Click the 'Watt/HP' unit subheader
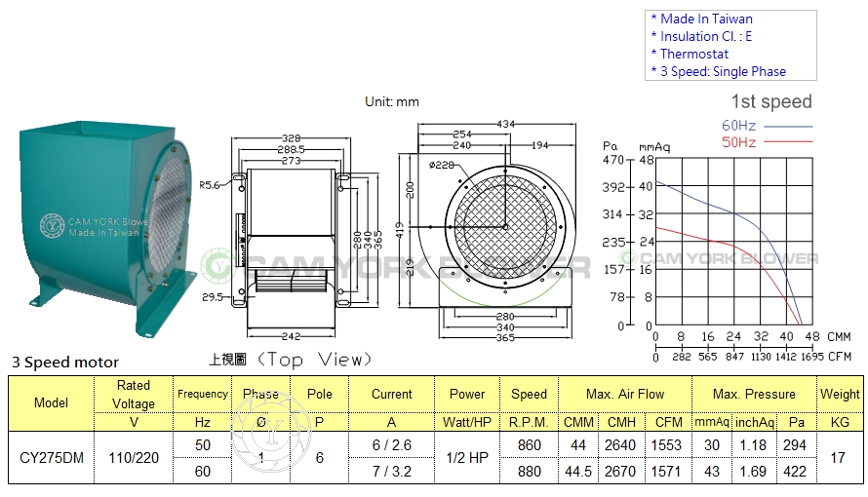868x497 pixels. (x=467, y=422)
